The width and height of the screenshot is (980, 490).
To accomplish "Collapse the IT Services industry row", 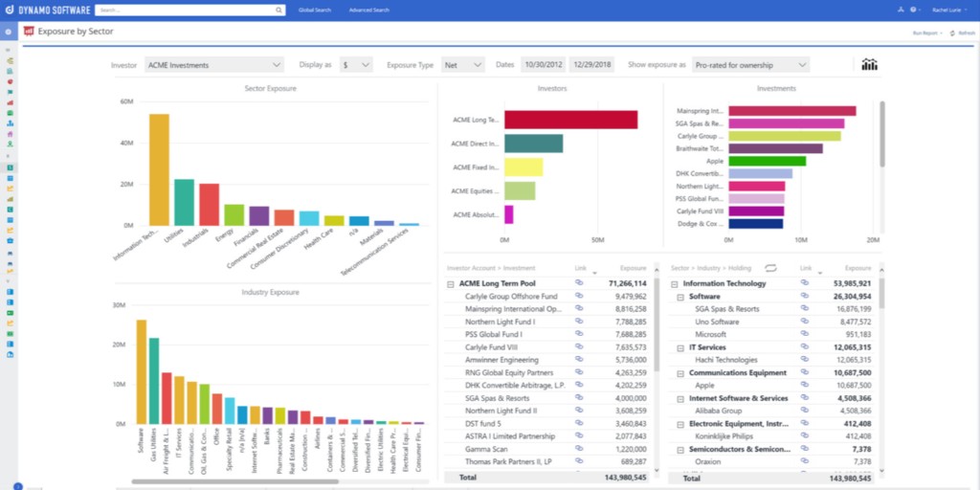I will (x=680, y=347).
